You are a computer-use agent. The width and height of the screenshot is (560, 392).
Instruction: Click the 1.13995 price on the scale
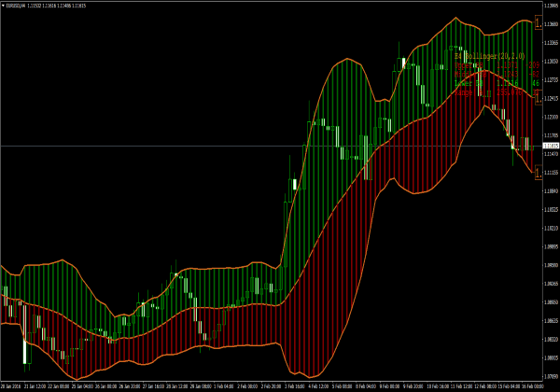(x=552, y=6)
